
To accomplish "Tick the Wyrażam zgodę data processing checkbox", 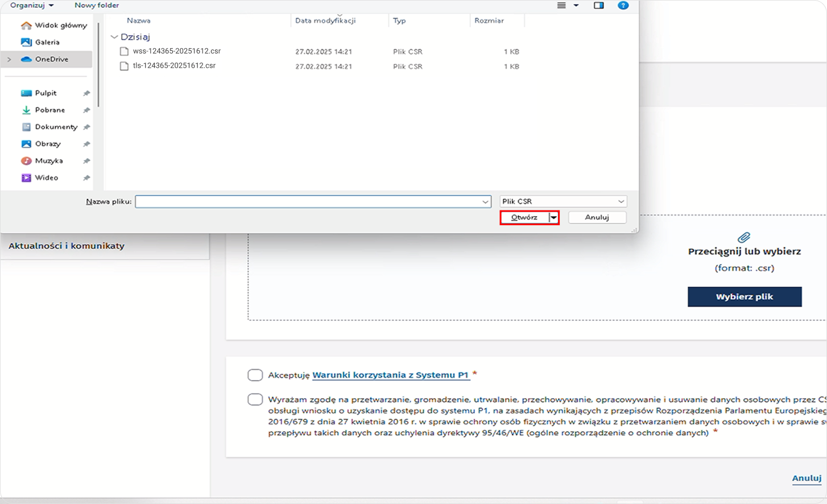I will [x=255, y=399].
